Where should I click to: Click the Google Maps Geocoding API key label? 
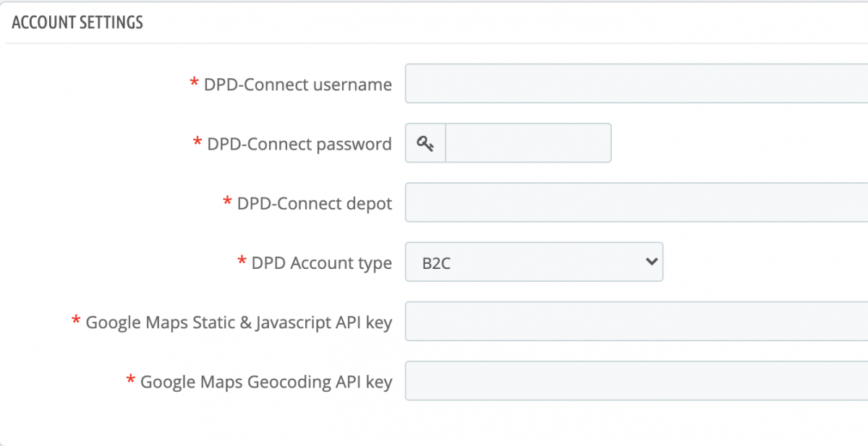[x=266, y=382]
